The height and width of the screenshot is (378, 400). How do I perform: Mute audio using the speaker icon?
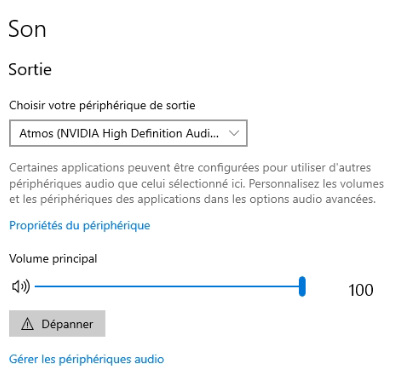point(21,286)
